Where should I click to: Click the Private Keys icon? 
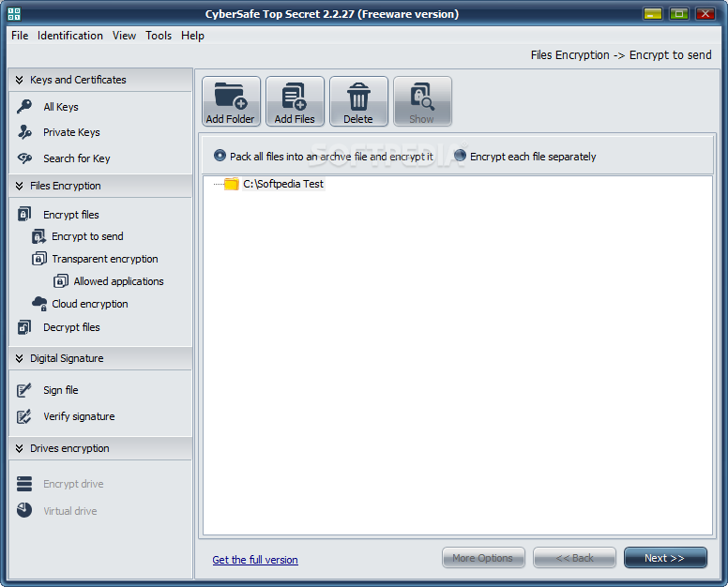pyautogui.click(x=24, y=132)
